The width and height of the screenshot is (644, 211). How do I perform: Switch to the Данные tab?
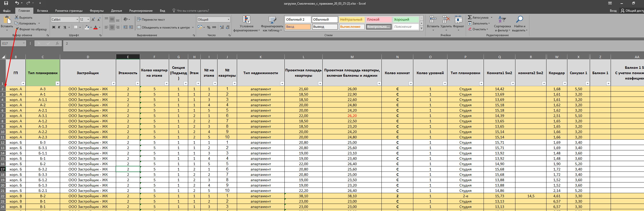coord(116,11)
